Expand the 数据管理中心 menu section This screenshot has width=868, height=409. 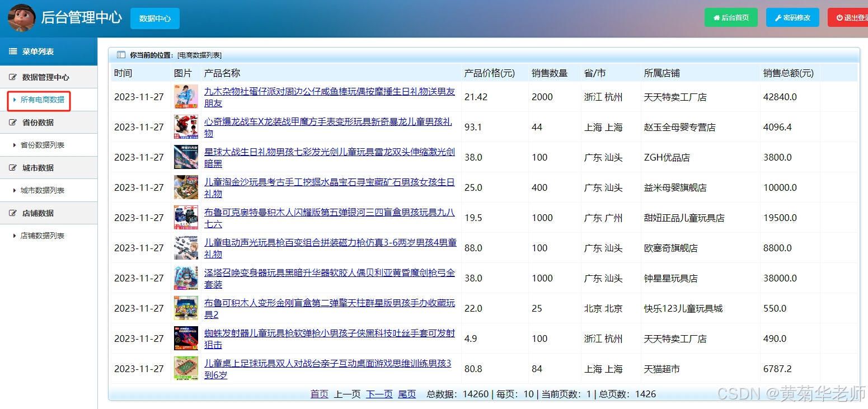point(49,77)
